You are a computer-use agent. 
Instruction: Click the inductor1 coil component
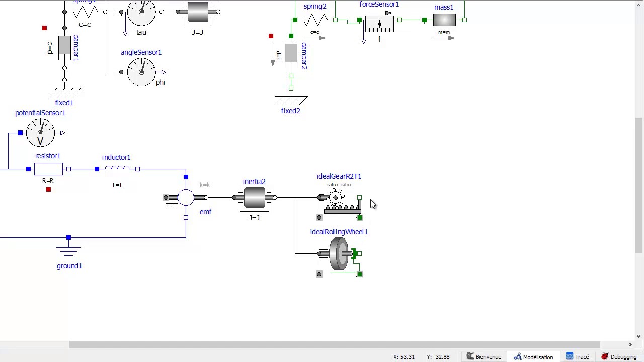pos(117,169)
